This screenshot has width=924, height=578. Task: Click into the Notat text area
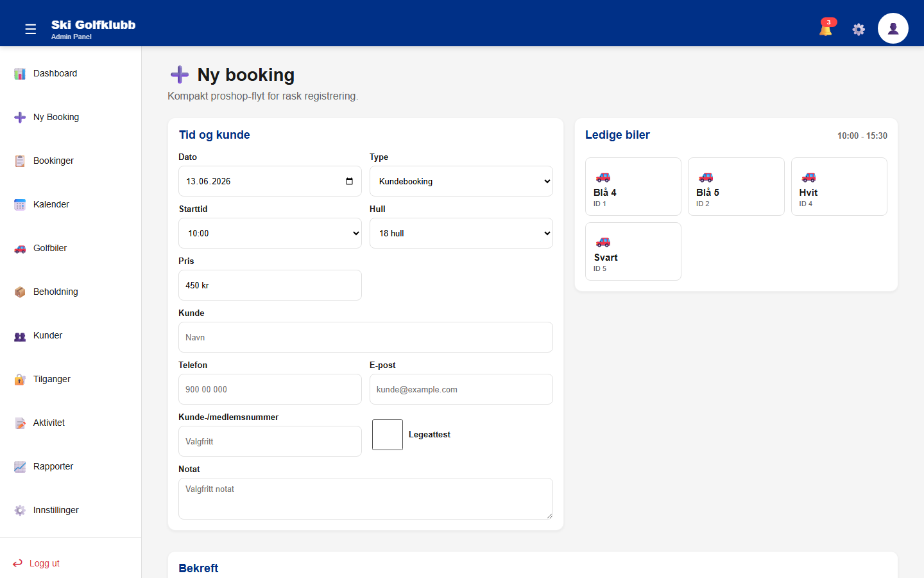point(366,498)
